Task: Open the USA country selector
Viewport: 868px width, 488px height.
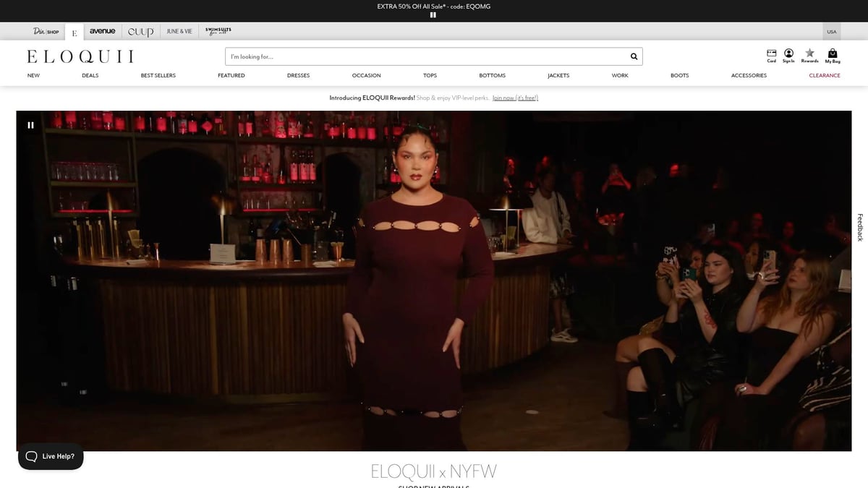Action: (x=831, y=31)
